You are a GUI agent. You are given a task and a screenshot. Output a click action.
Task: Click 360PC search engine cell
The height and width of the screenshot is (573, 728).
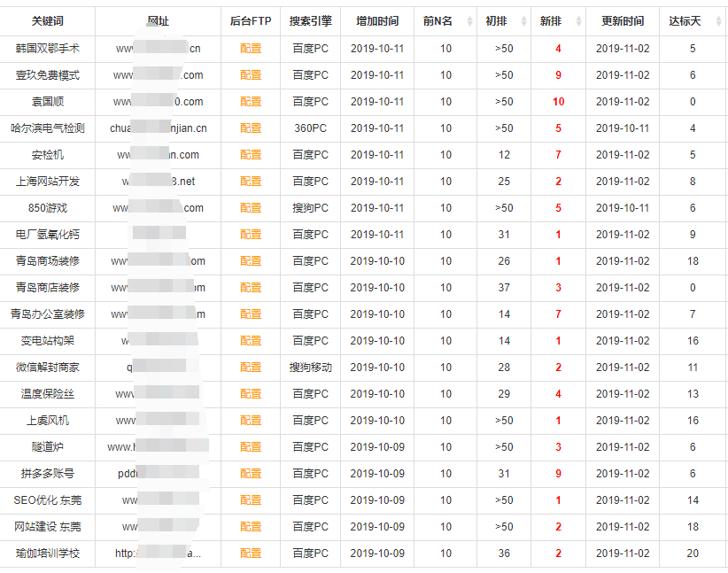pyautogui.click(x=311, y=128)
